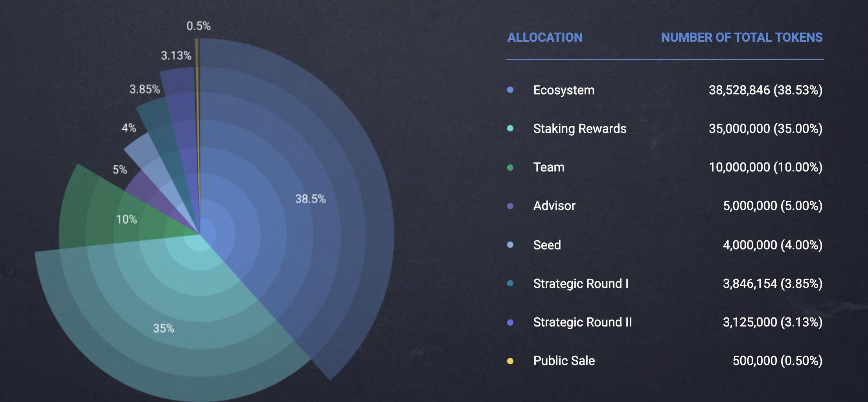
Task: Click the Public Sale legend label
Action: point(564,361)
